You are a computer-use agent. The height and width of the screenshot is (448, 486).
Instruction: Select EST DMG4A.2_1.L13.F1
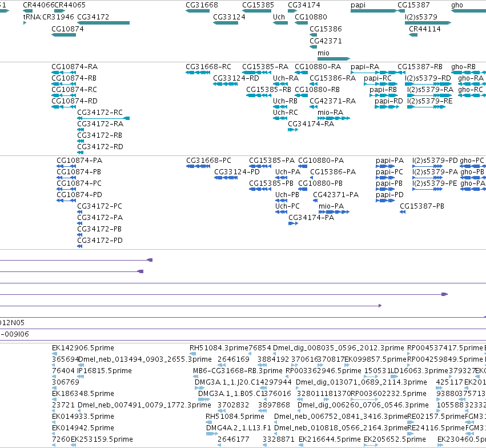click(238, 428)
